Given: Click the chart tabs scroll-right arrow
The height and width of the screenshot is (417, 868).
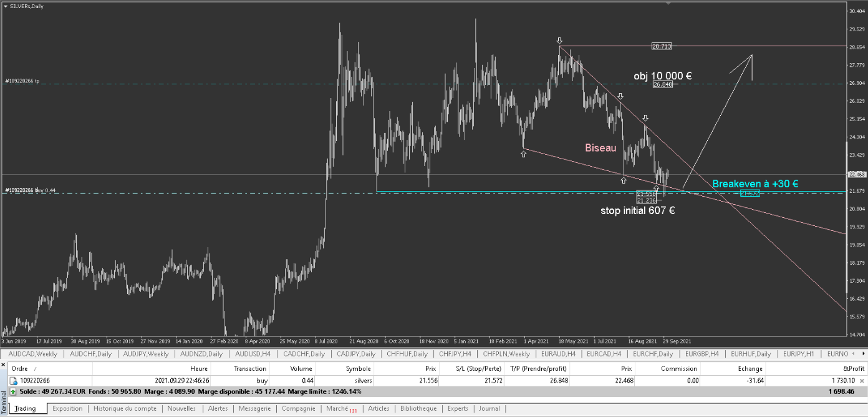Looking at the screenshot, I should click(862, 354).
